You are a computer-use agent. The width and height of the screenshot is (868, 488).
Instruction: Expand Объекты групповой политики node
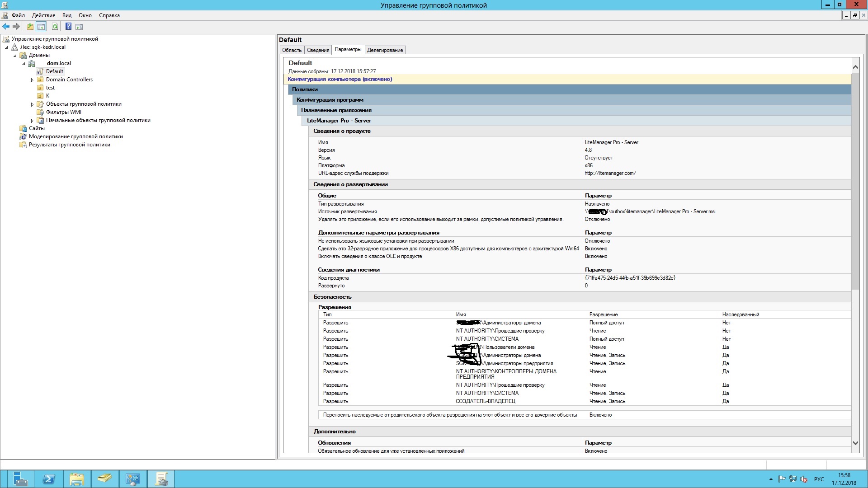click(32, 104)
